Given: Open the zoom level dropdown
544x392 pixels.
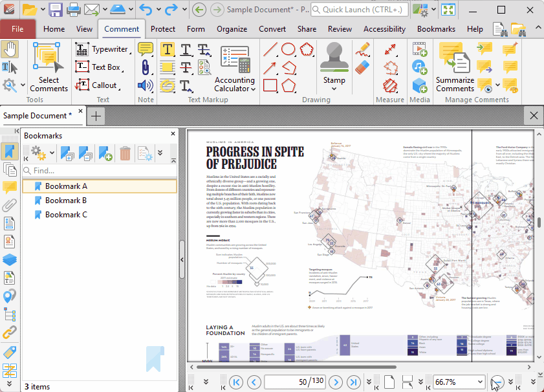Looking at the screenshot, I should click(x=479, y=382).
